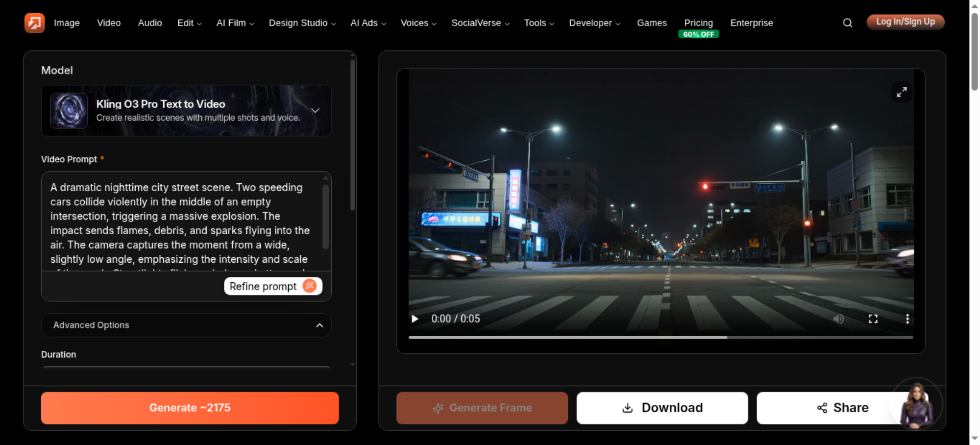The height and width of the screenshot is (445, 980).
Task: Open the Edit menu dropdown
Action: (189, 23)
